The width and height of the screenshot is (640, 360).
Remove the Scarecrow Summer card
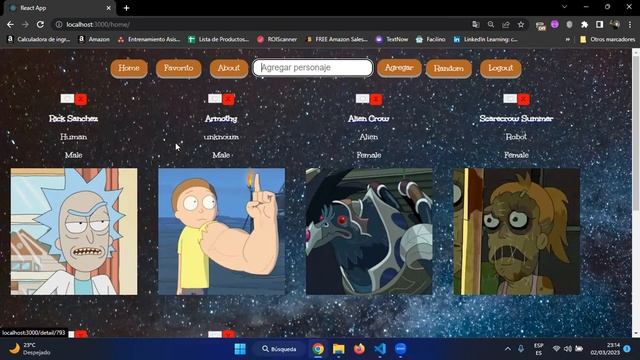(524, 99)
